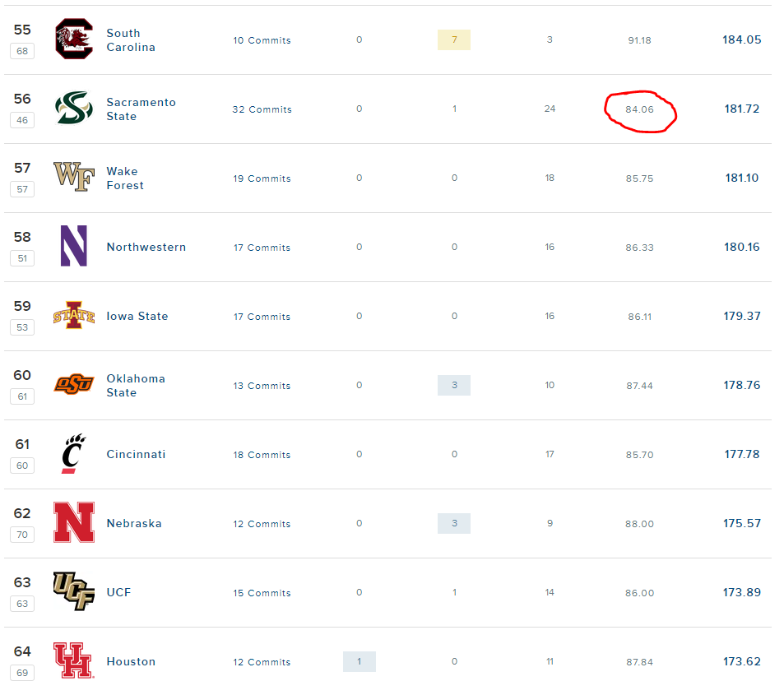Click the previous rank 68 badge

coord(22,51)
